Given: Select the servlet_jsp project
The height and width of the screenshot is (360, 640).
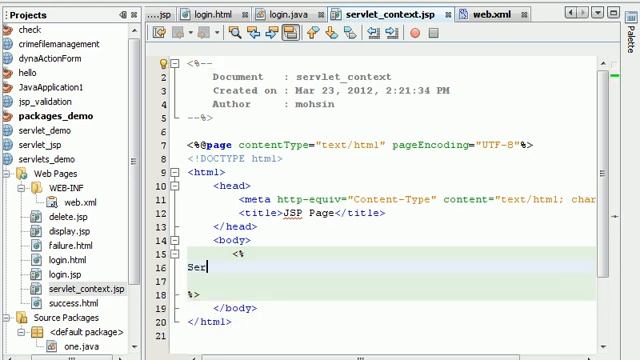Looking at the screenshot, I should tap(40, 145).
